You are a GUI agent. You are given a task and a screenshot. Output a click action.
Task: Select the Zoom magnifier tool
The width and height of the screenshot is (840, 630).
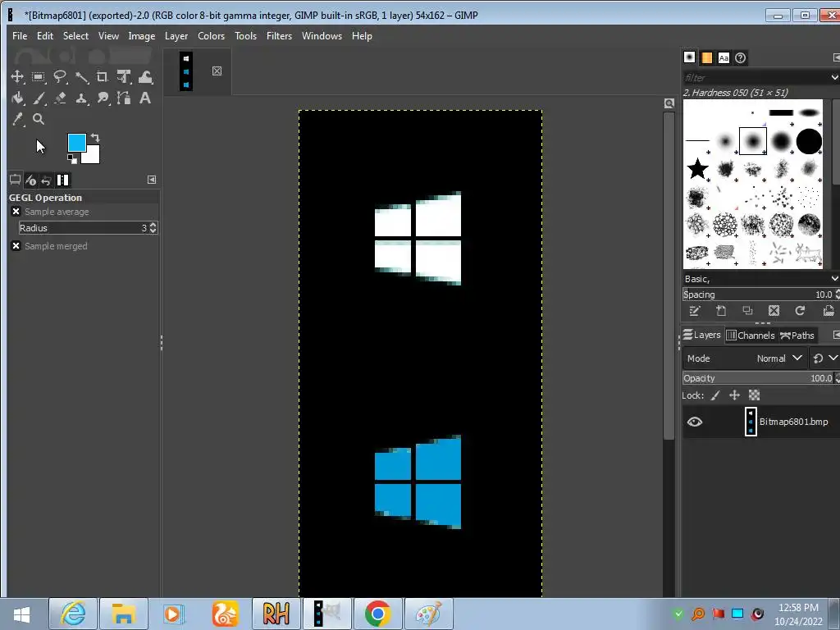click(x=38, y=120)
